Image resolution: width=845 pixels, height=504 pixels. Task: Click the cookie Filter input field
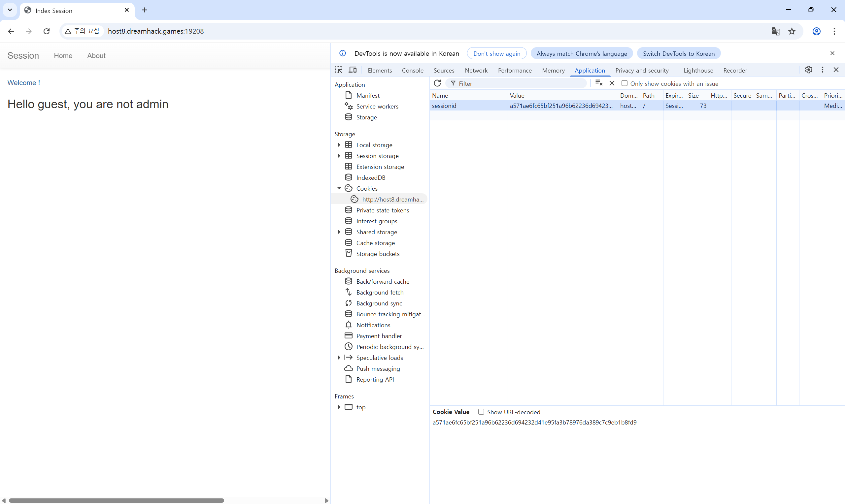[520, 83]
